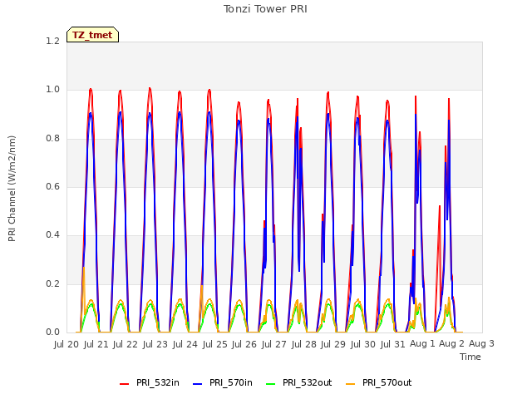Click the Jul 21 x-axis tick label
Viewport: 532px width, 399px height.
tap(96, 344)
